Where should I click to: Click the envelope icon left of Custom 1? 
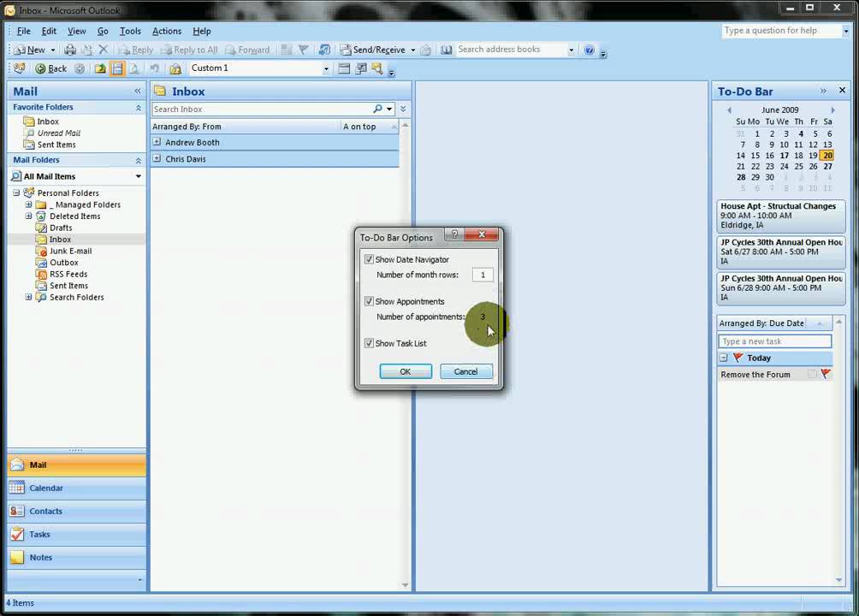(175, 68)
